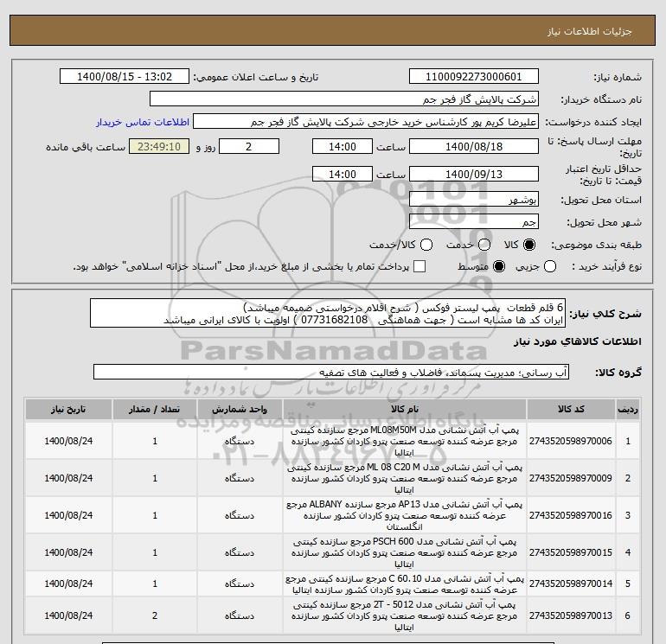This screenshot has width=666, height=644.
Task: Click the general description text box
Action: (328, 313)
